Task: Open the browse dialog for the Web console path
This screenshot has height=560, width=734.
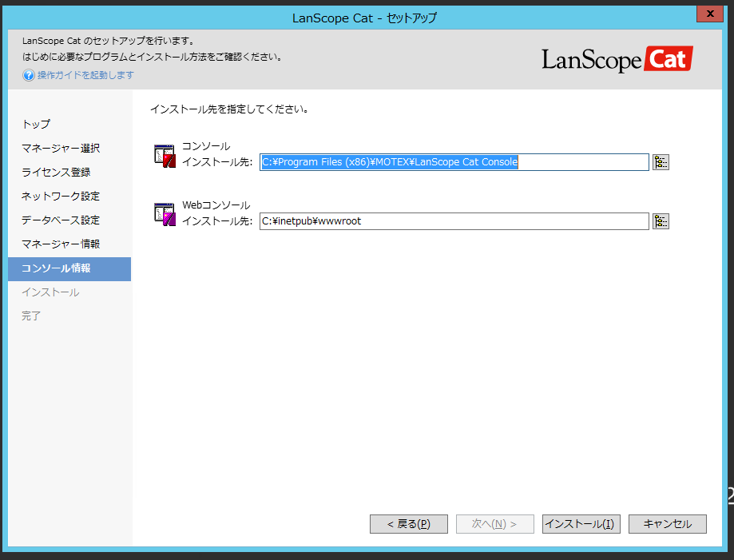Action: 661,220
